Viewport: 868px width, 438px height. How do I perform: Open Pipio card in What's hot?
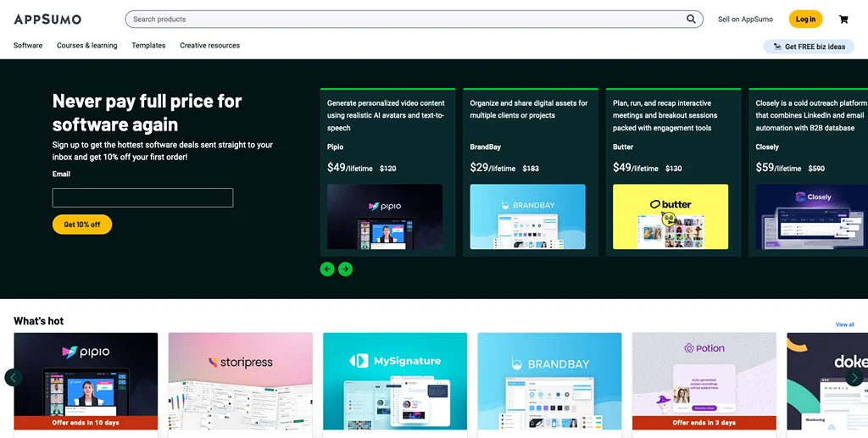point(86,381)
